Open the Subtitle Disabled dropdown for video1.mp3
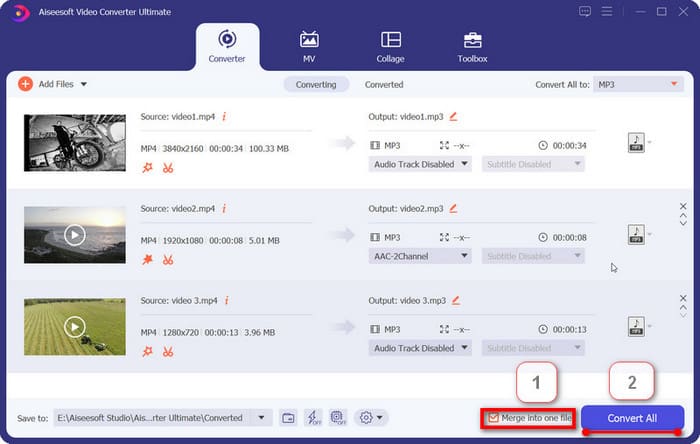 [x=533, y=164]
